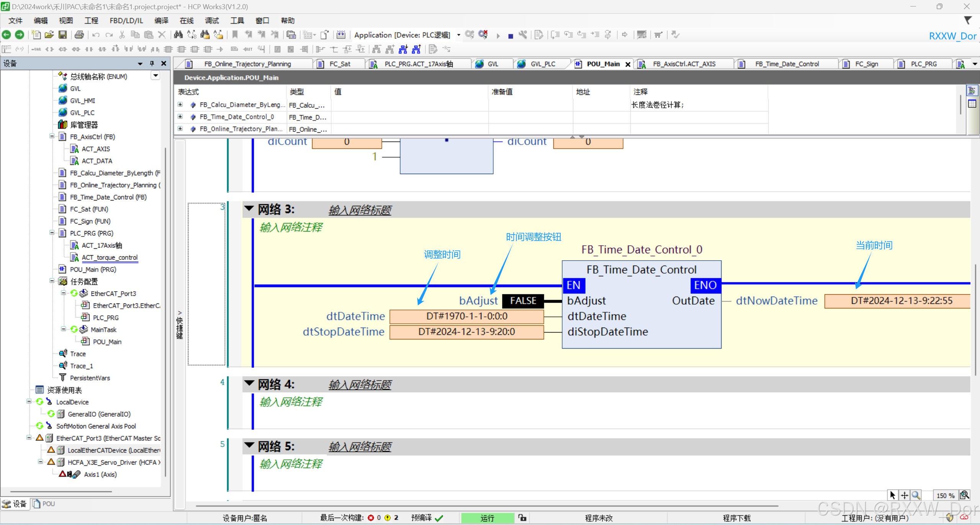Activate the zoom magnifier icon at bottom right
This screenshot has width=980, height=525.
(x=916, y=495)
